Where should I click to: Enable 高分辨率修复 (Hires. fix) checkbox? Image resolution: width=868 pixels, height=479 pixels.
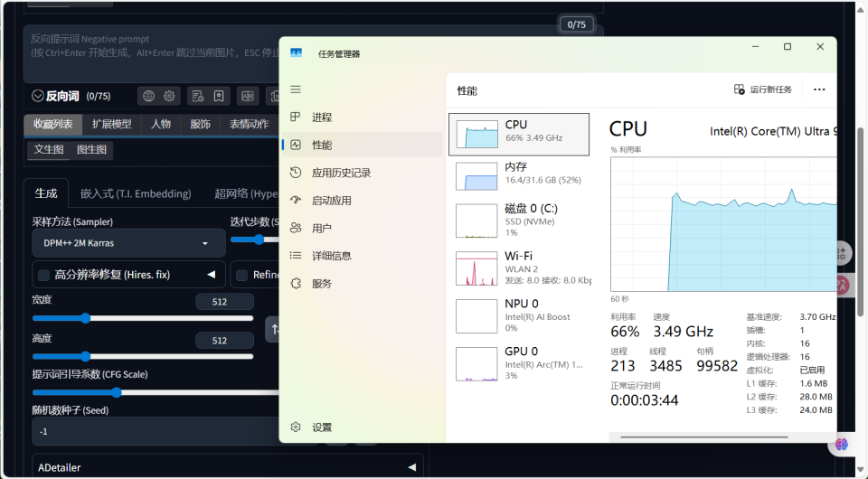click(x=43, y=275)
